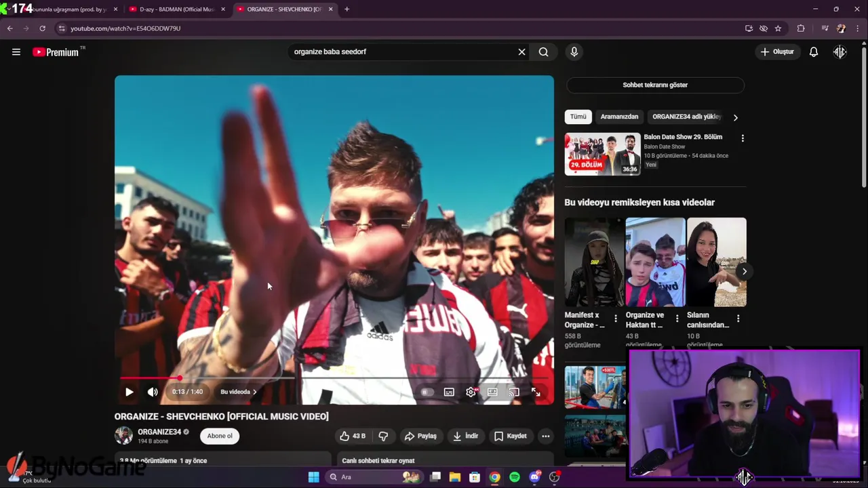Open 'Organize ve Haktan tt' short
This screenshot has width=868, height=488.
655,262
